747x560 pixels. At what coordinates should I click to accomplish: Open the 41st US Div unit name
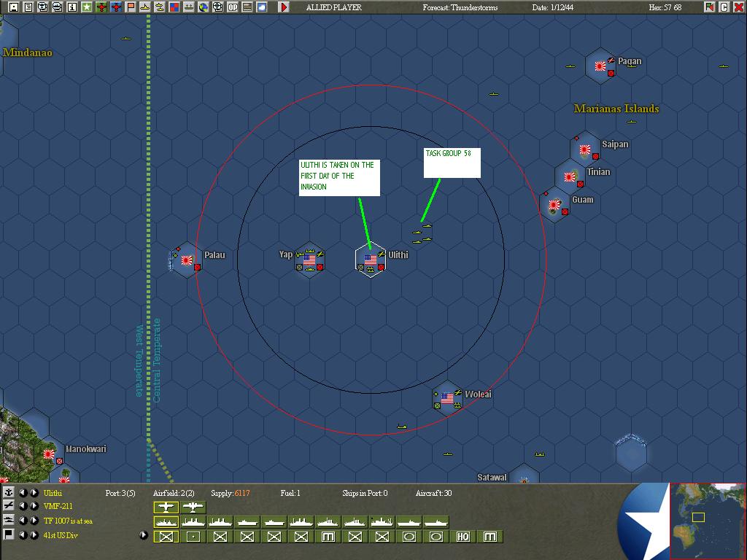click(x=61, y=535)
